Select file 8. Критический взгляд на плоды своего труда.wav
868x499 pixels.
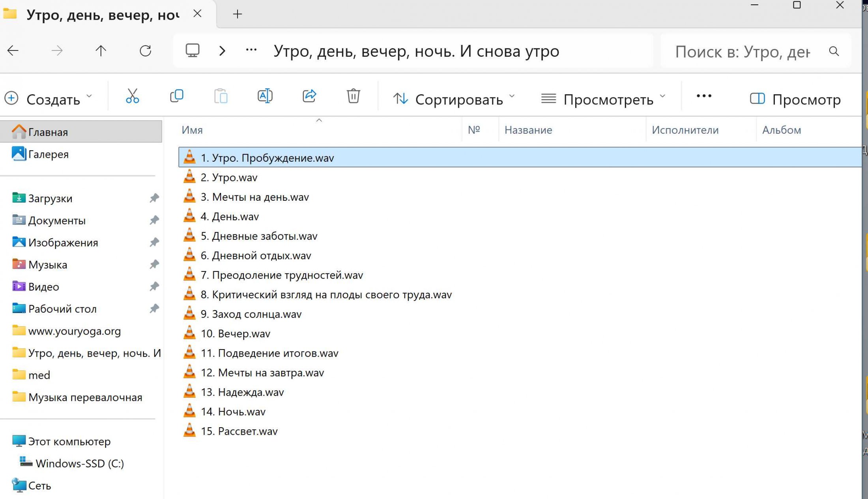pos(326,294)
